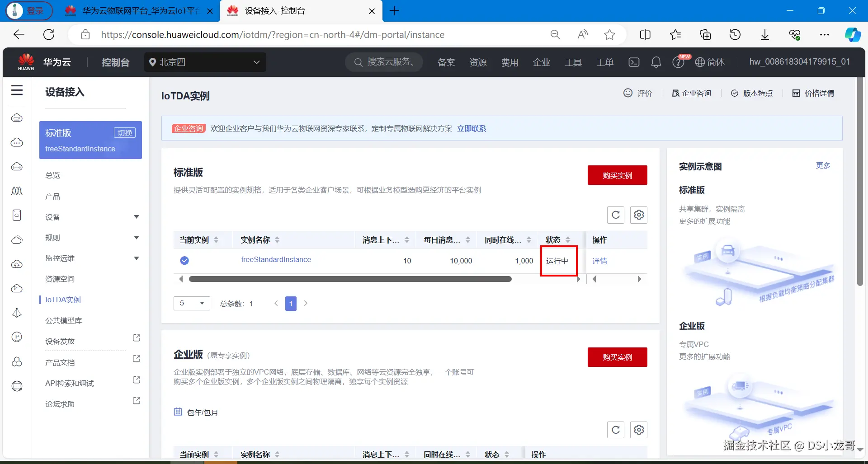
Task: Open the 北京四 region dropdown
Action: point(205,62)
